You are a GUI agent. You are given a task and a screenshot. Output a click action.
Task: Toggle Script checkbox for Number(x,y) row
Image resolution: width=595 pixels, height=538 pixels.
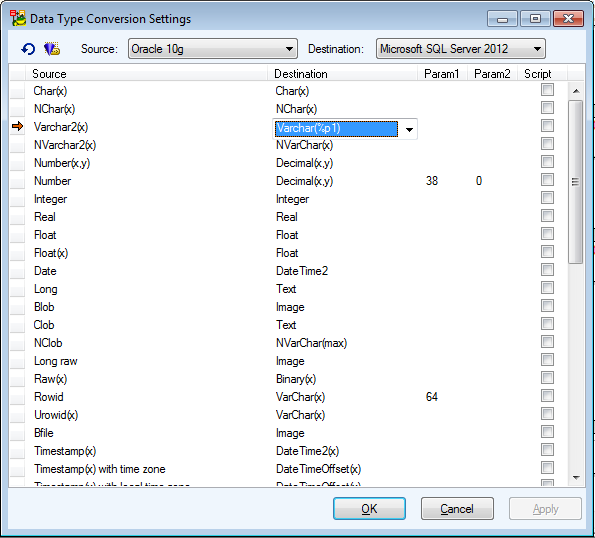point(547,162)
